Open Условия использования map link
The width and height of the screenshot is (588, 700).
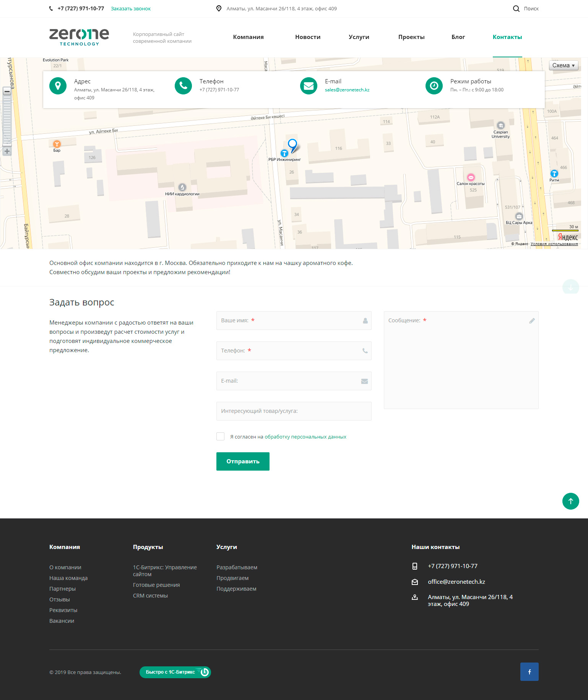click(x=554, y=244)
